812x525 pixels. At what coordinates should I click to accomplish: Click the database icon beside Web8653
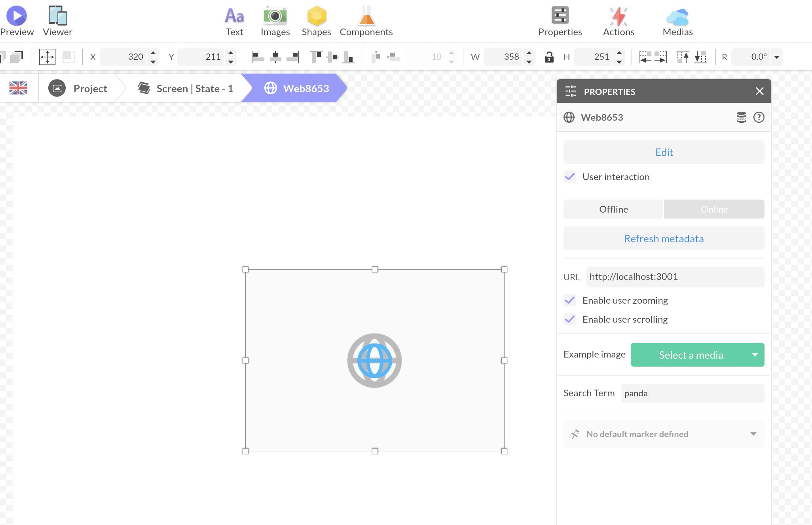pos(741,117)
